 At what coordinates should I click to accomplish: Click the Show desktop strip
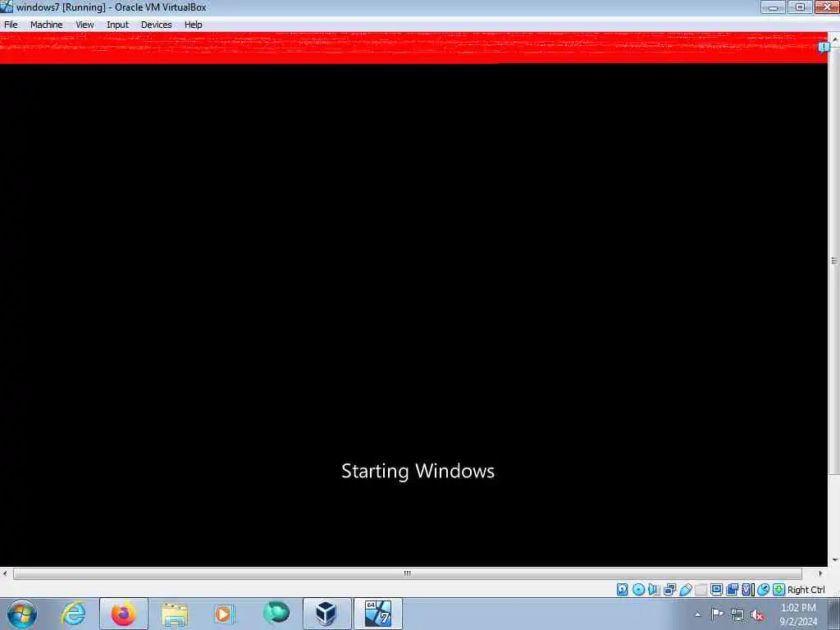click(836, 614)
